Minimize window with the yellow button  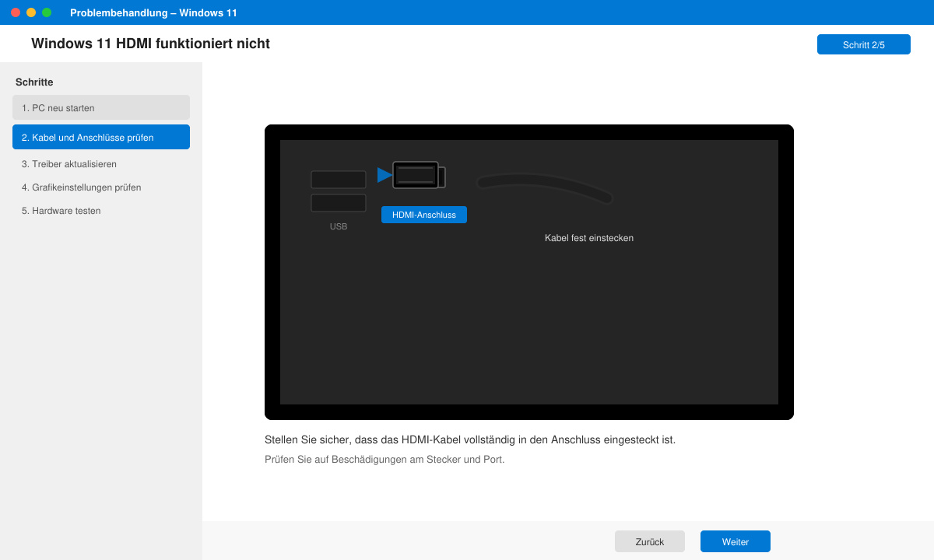point(31,12)
